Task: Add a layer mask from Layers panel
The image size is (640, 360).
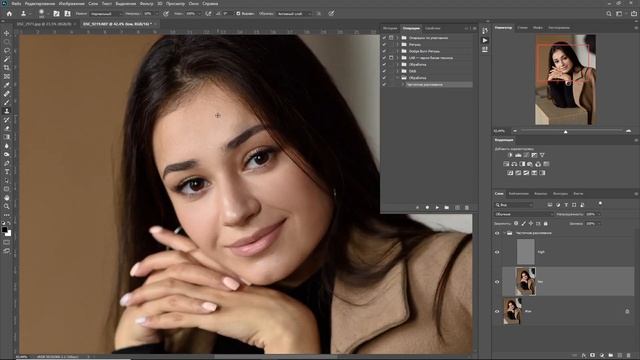Action: click(593, 356)
